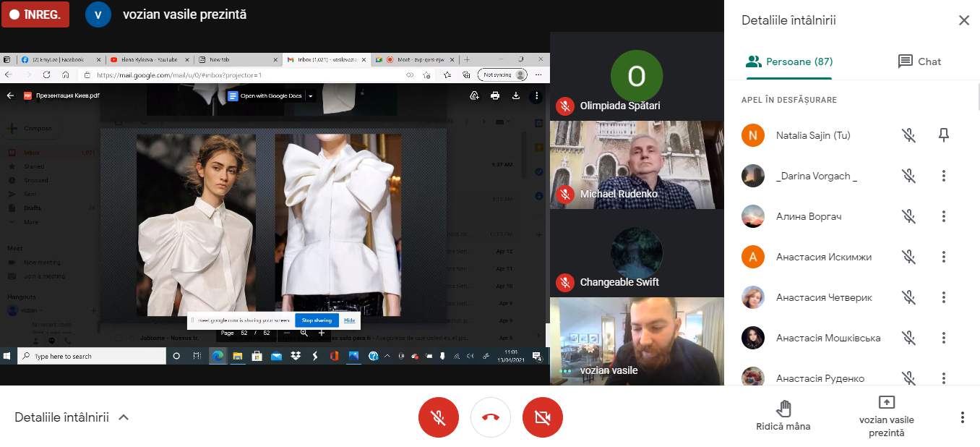This screenshot has height=447, width=980.
Task: Toggle the microphone mute button
Action: click(439, 417)
